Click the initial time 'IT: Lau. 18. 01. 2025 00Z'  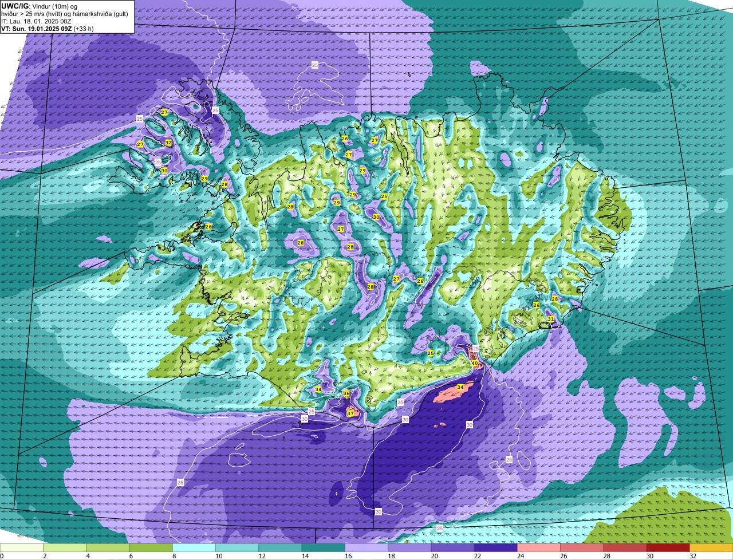(x=36, y=21)
